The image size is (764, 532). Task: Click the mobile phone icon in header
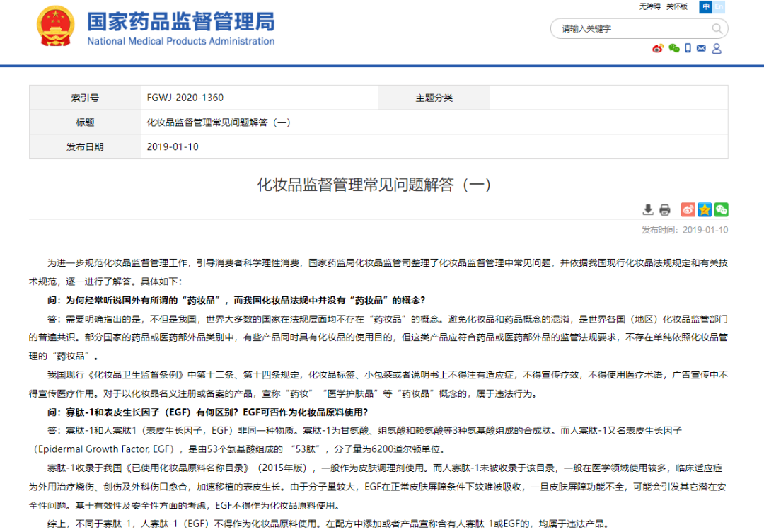pyautogui.click(x=688, y=49)
